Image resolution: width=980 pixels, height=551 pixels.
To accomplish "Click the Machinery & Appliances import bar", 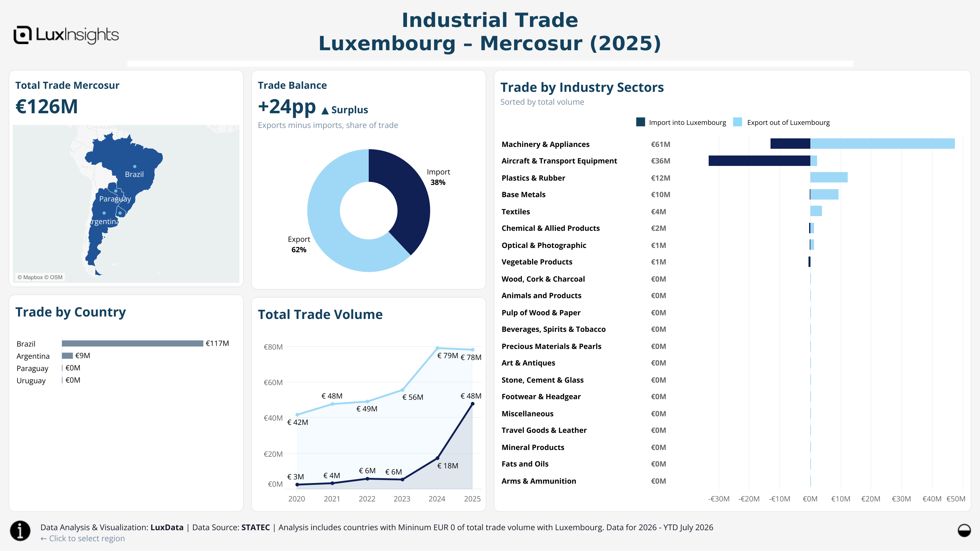I will [x=790, y=144].
